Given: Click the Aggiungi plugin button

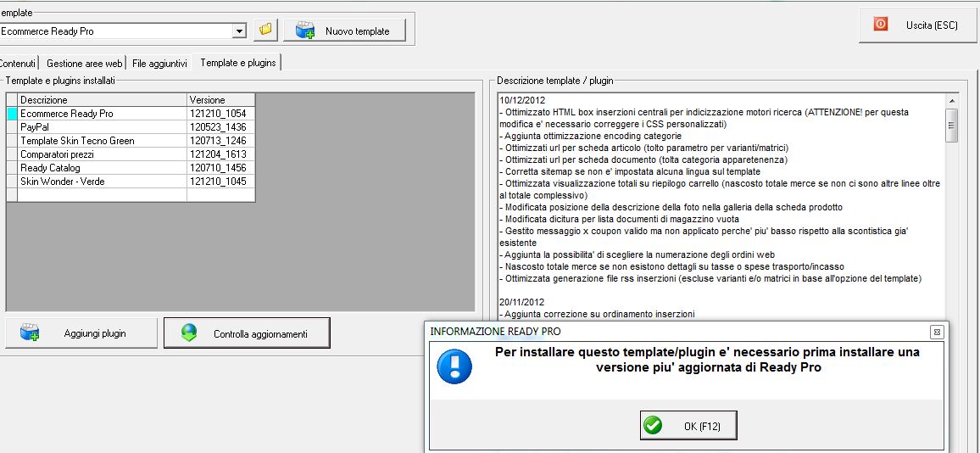Looking at the screenshot, I should [81, 333].
